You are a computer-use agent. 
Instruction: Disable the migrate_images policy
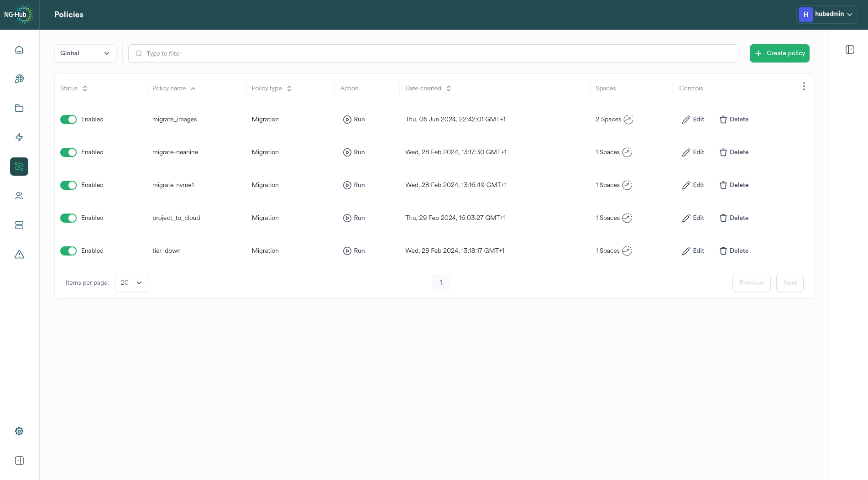(x=68, y=119)
